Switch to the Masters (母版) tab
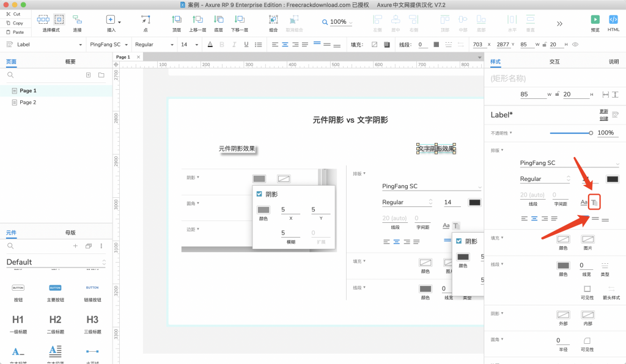The width and height of the screenshot is (626, 364). tap(70, 233)
